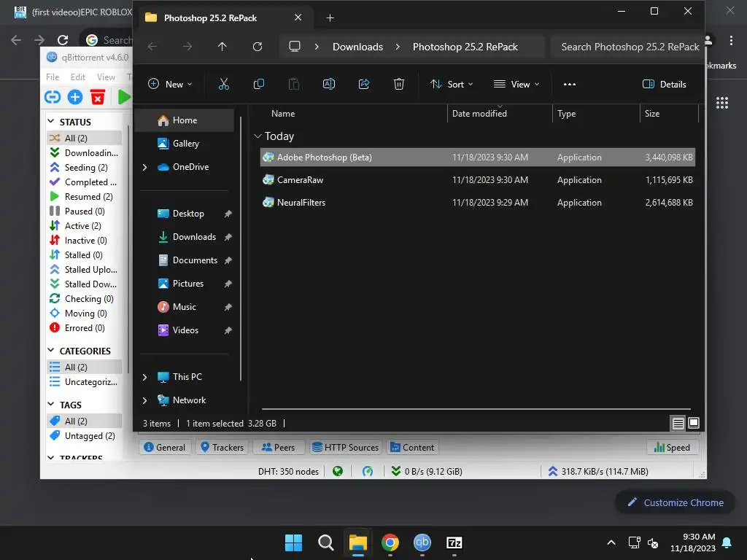Open Pictures in the navigation pane
The image size is (747, 560).
tap(187, 284)
